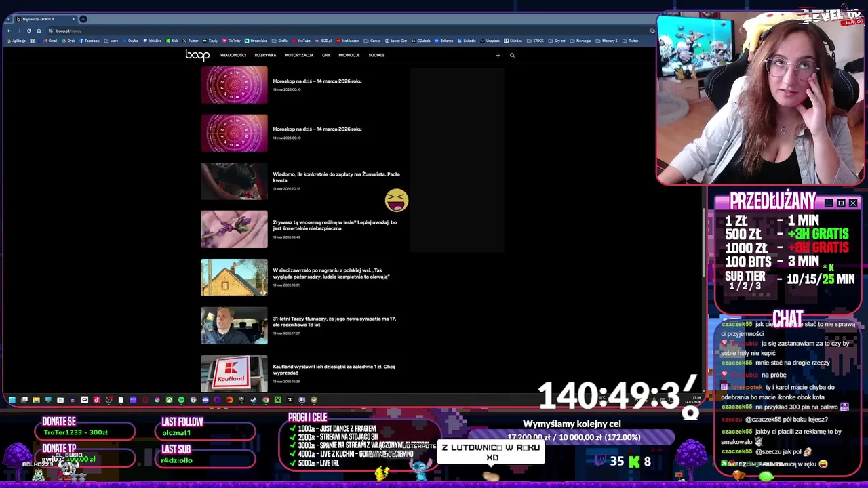Go back with browser back arrow
868x488 pixels.
tap(9, 30)
